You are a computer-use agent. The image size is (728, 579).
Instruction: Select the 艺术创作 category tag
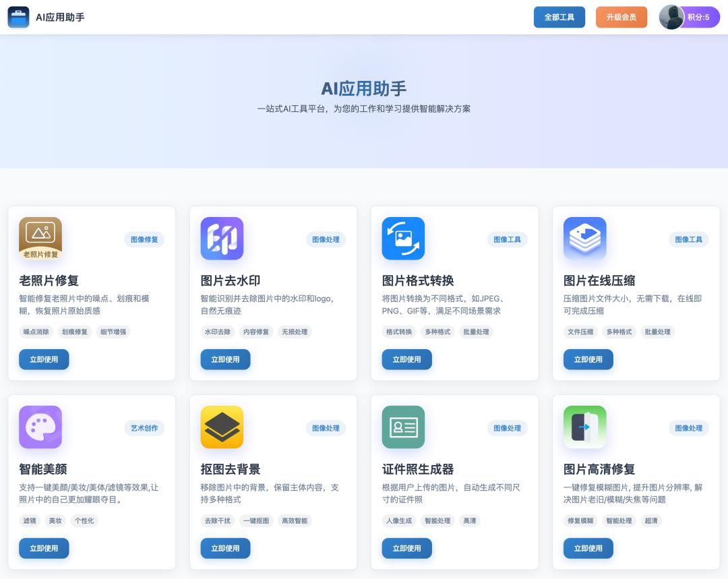click(144, 428)
